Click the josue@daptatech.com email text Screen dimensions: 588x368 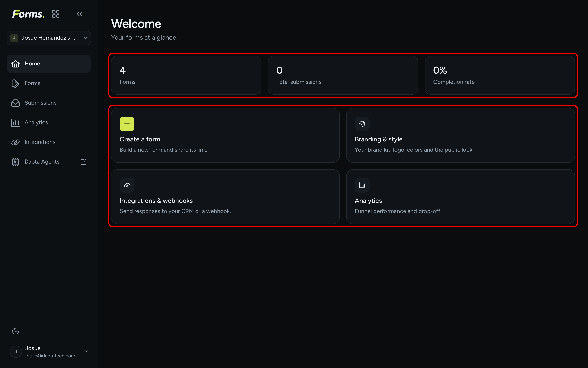(x=50, y=356)
